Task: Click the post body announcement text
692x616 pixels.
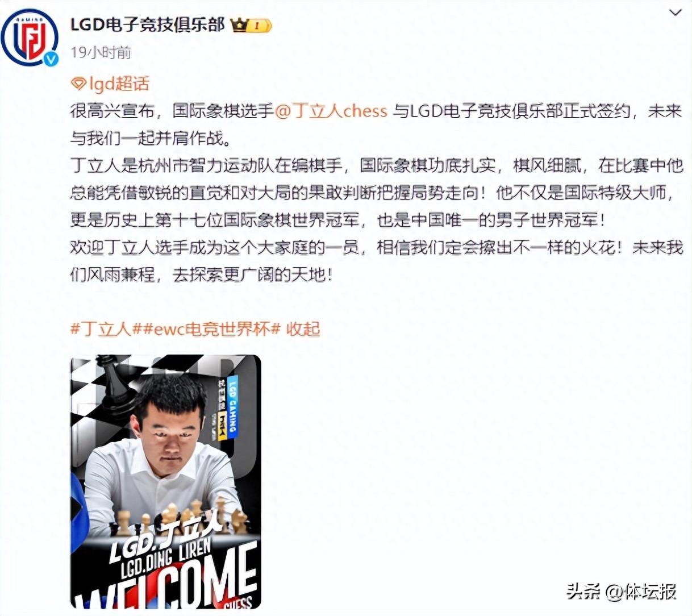Action: click(x=376, y=193)
